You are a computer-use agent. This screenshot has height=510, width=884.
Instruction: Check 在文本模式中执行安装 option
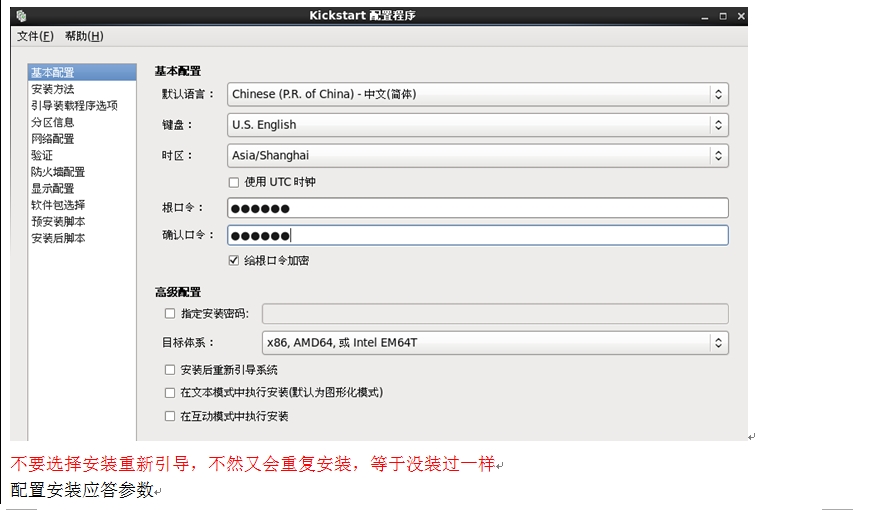pos(170,392)
